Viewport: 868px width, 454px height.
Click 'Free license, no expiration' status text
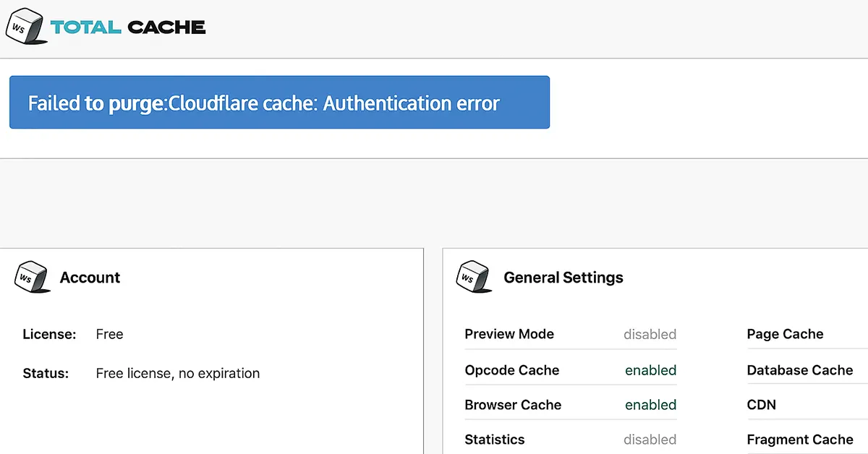pyautogui.click(x=178, y=374)
